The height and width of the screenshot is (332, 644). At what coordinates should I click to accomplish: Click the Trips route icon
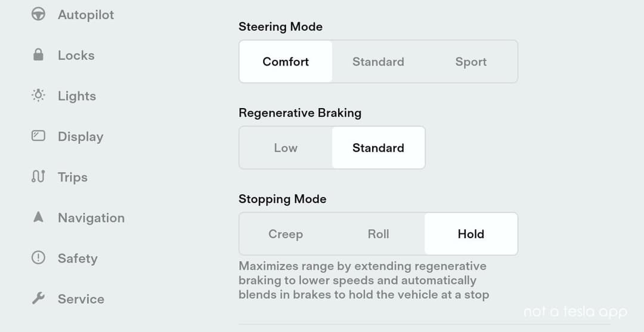[x=38, y=177]
